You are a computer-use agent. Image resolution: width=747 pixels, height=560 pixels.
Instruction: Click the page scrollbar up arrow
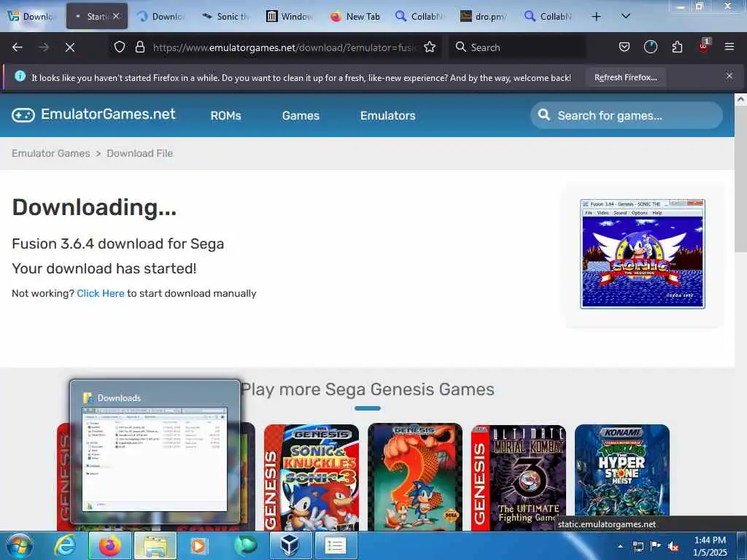pos(740,99)
